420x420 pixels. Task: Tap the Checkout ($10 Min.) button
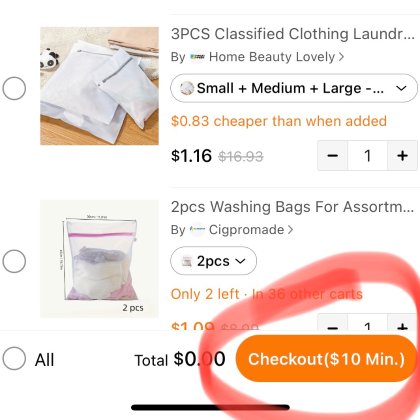pos(326,359)
